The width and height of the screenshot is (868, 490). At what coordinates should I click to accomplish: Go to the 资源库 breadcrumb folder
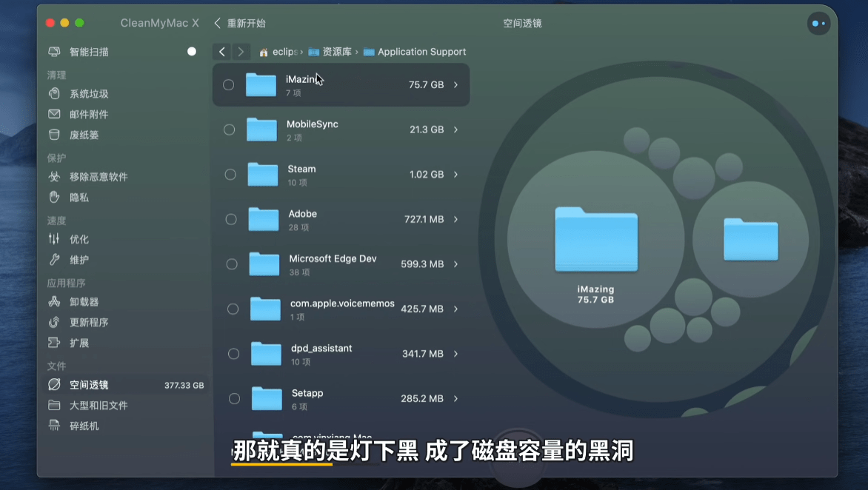coord(330,51)
